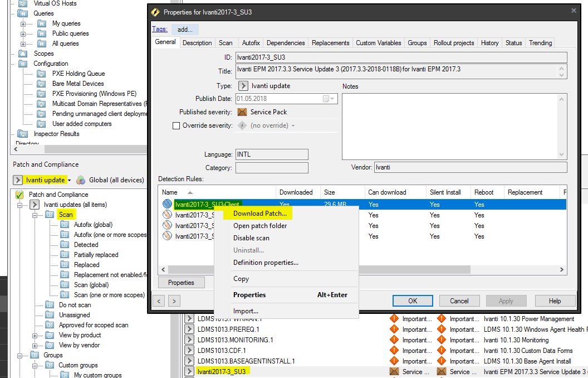Click inside the Category input field
588x378 pixels.
click(272, 167)
